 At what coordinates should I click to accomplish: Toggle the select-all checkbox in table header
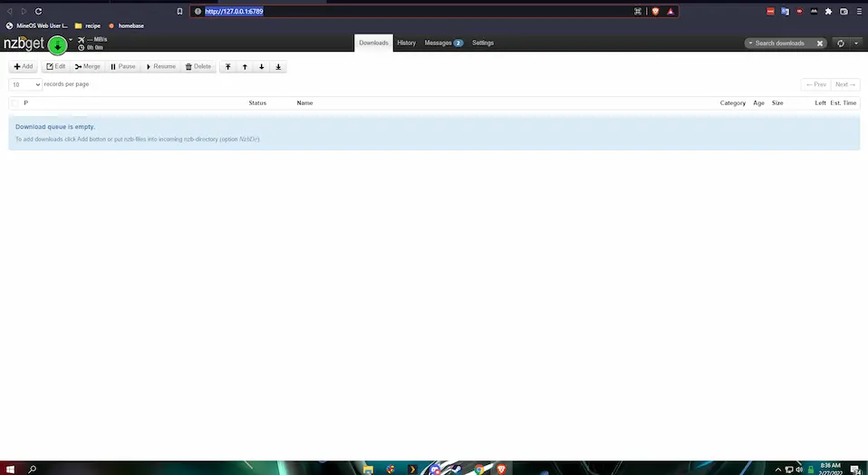click(x=15, y=103)
